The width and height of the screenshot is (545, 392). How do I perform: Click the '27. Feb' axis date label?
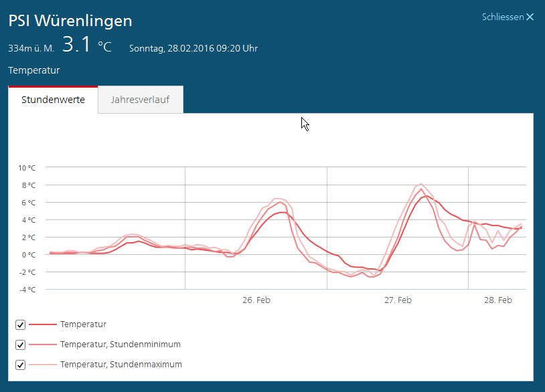click(x=398, y=300)
